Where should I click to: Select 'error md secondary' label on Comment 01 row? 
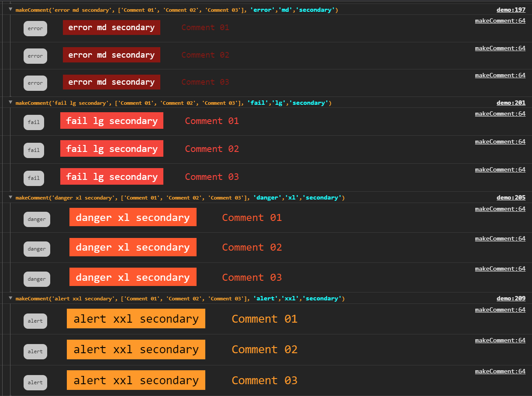(x=111, y=28)
